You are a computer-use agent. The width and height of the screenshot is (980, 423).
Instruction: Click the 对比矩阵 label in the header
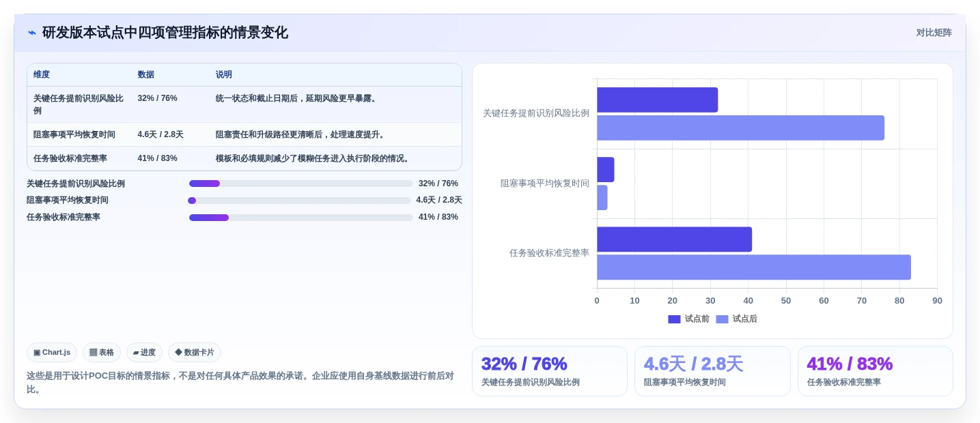pyautogui.click(x=934, y=33)
